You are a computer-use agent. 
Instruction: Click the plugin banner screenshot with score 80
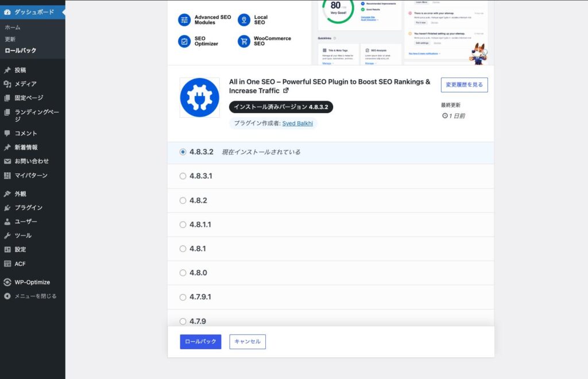pyautogui.click(x=403, y=33)
